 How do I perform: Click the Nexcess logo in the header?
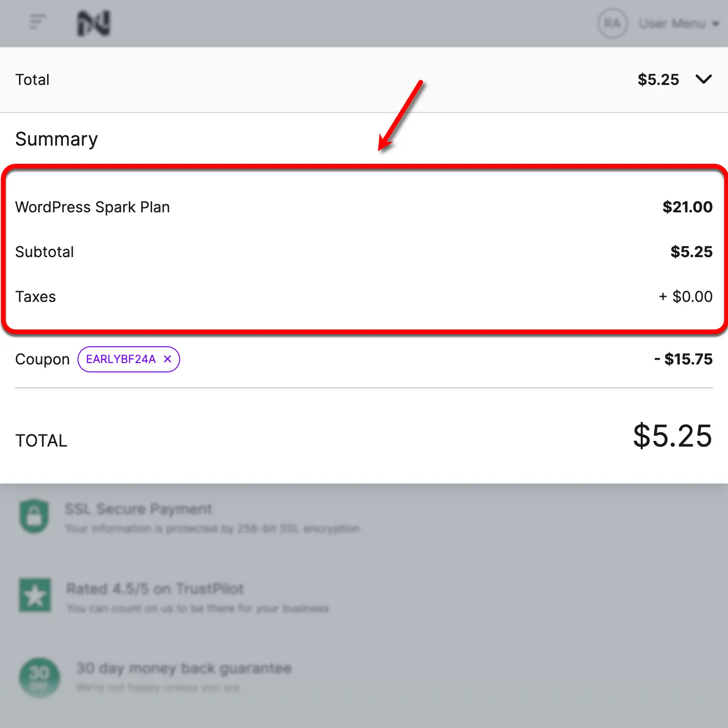coord(93,23)
